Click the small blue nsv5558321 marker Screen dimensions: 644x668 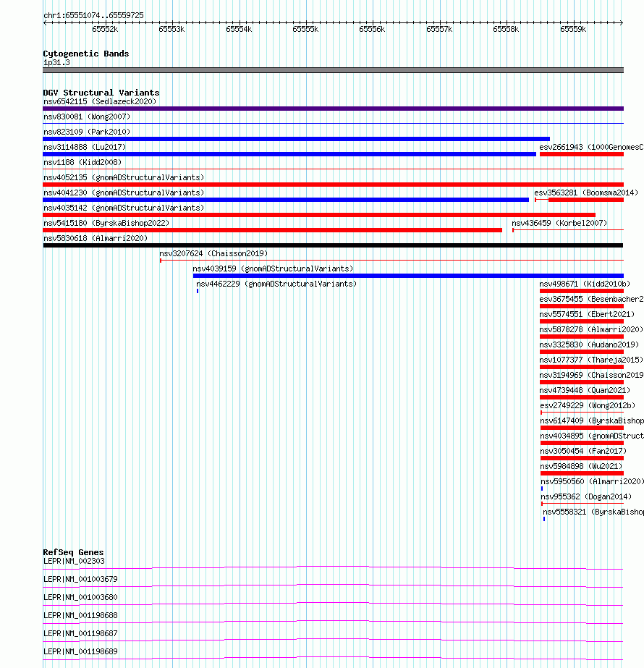[x=544, y=519]
